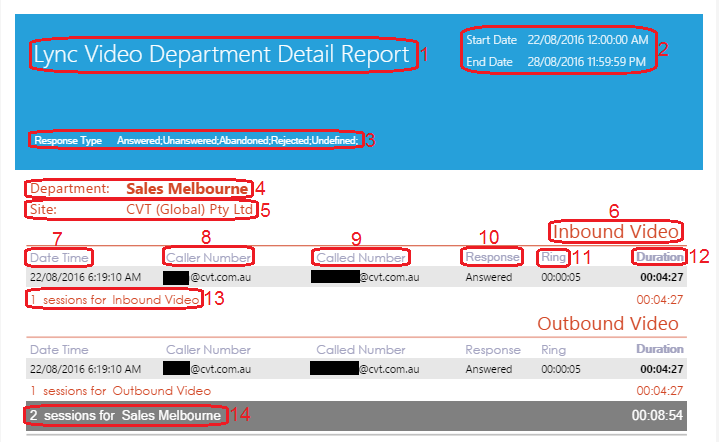
Task: Click the Answered response in the inbound row
Action: [489, 277]
